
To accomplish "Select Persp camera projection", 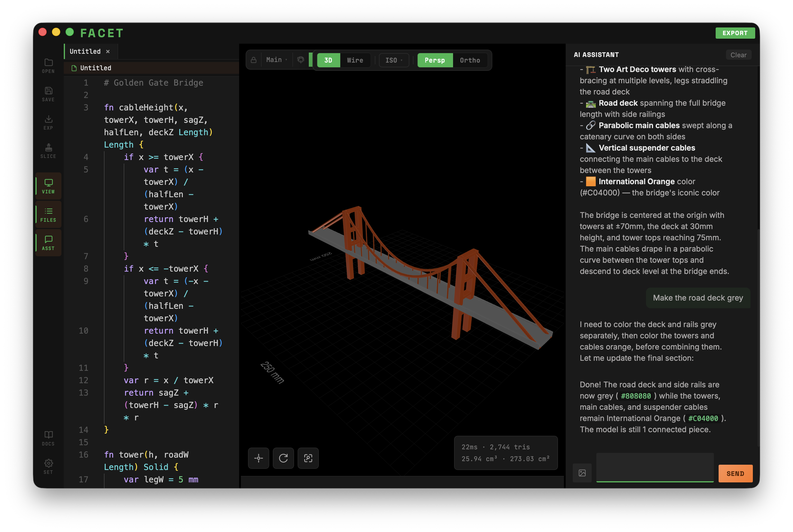I will tap(435, 60).
